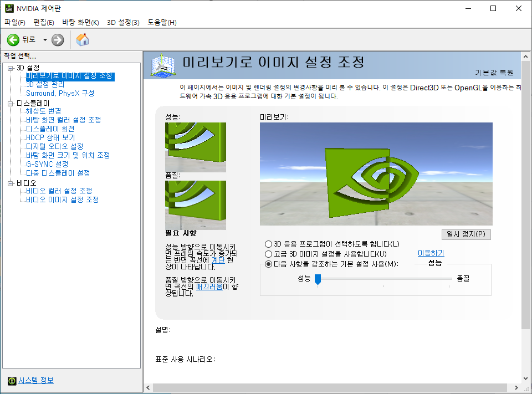This screenshot has height=394, width=532.
Task: Open the 3D 설정(3) menu
Action: [123, 22]
